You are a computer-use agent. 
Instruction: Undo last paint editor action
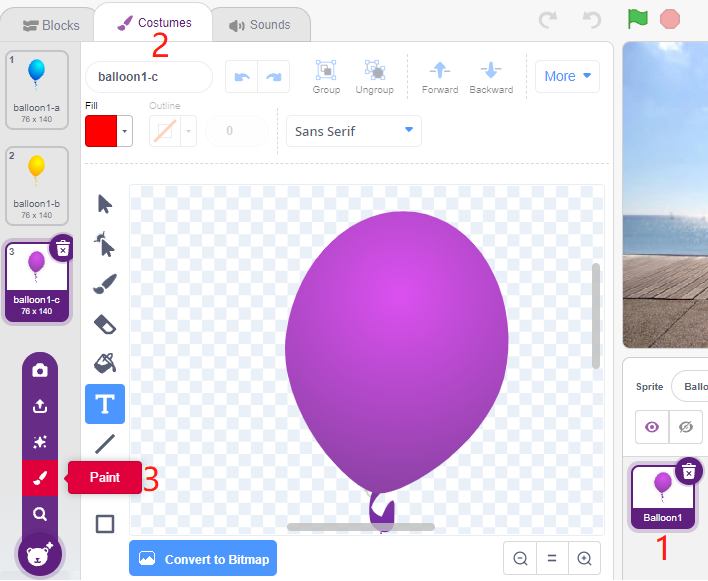[242, 77]
